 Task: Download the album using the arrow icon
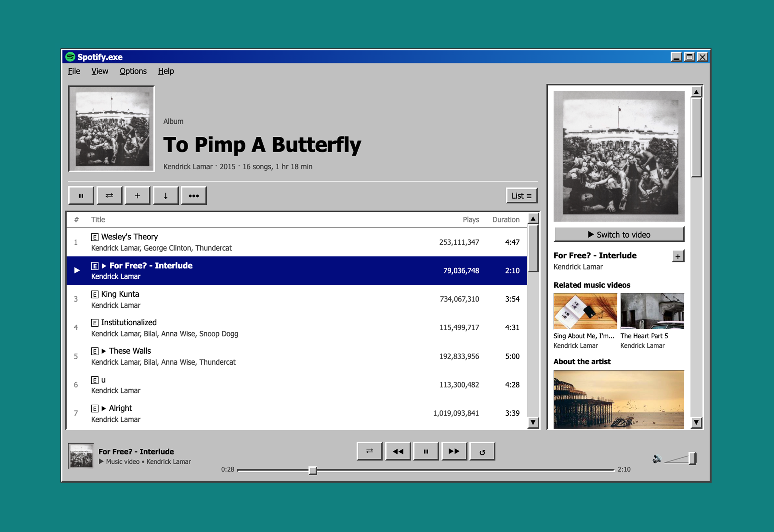[165, 196]
